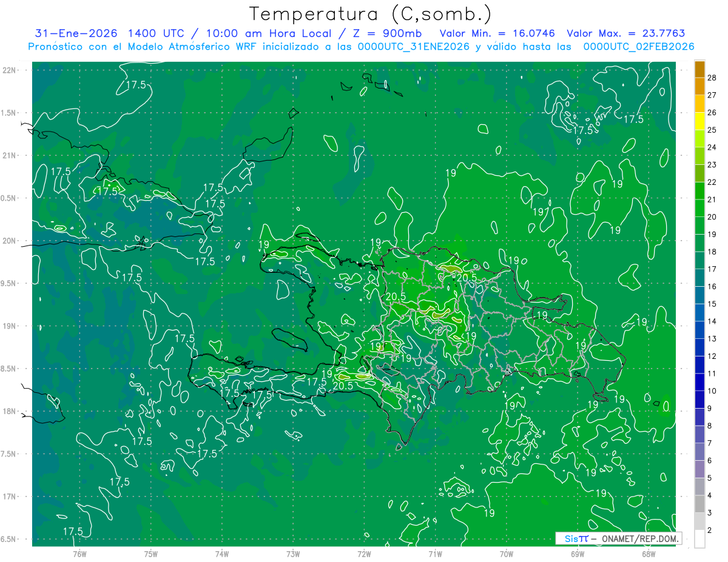Click the "22N" latitude axis label
Screen dimensions: 728x562
click(10, 70)
